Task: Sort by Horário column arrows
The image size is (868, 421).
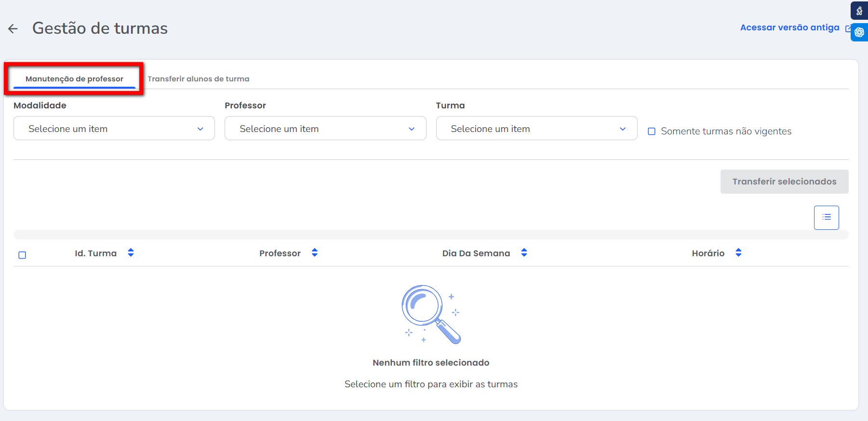Action: 738,253
